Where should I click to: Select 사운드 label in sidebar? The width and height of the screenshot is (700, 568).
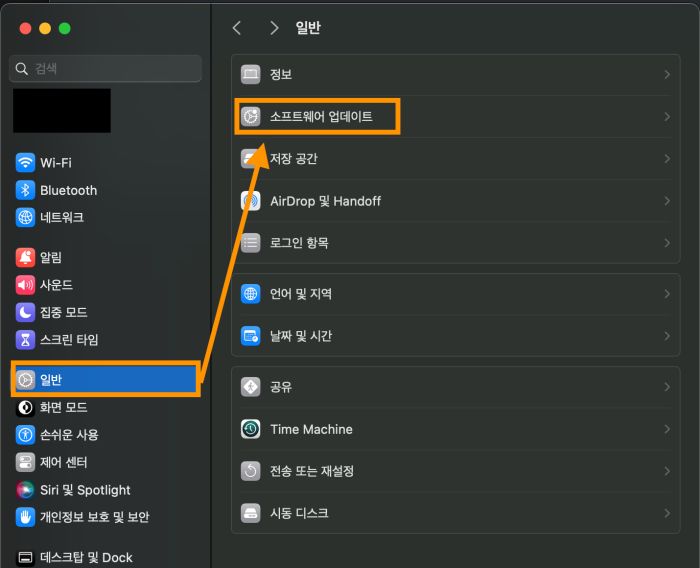(x=56, y=285)
